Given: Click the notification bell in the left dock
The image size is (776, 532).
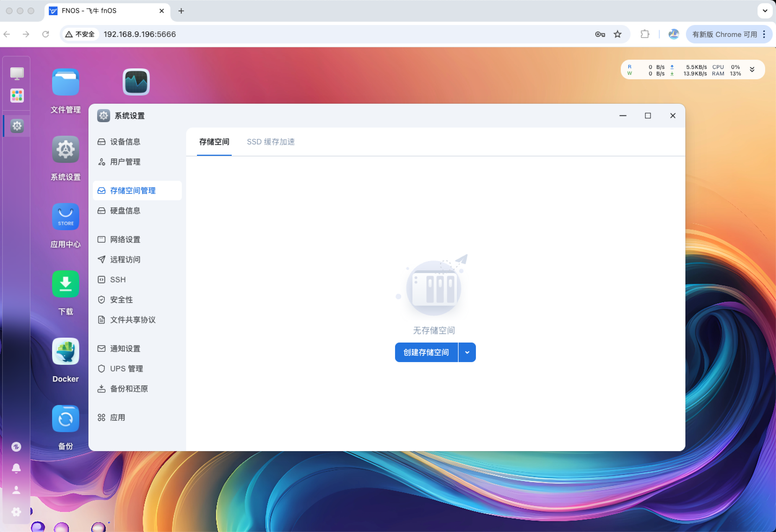Looking at the screenshot, I should [16, 468].
